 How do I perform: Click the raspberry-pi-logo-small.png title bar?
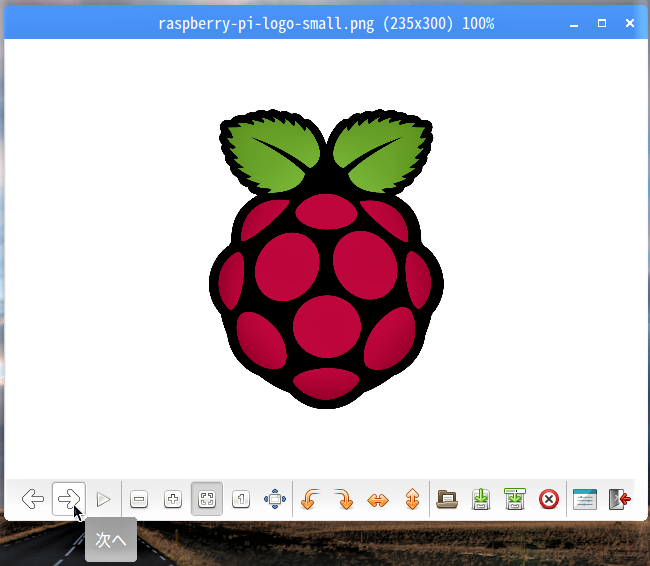[326, 23]
